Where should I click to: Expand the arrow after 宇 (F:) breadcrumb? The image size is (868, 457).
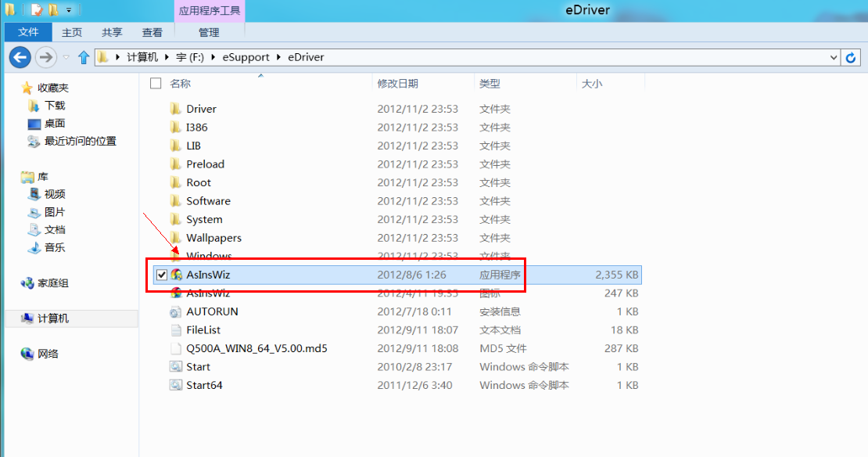pos(213,57)
